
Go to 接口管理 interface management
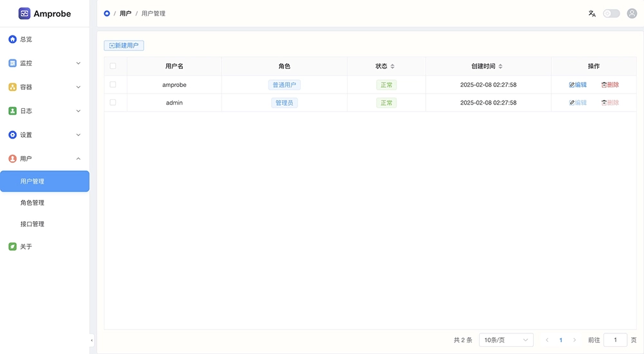(32, 224)
